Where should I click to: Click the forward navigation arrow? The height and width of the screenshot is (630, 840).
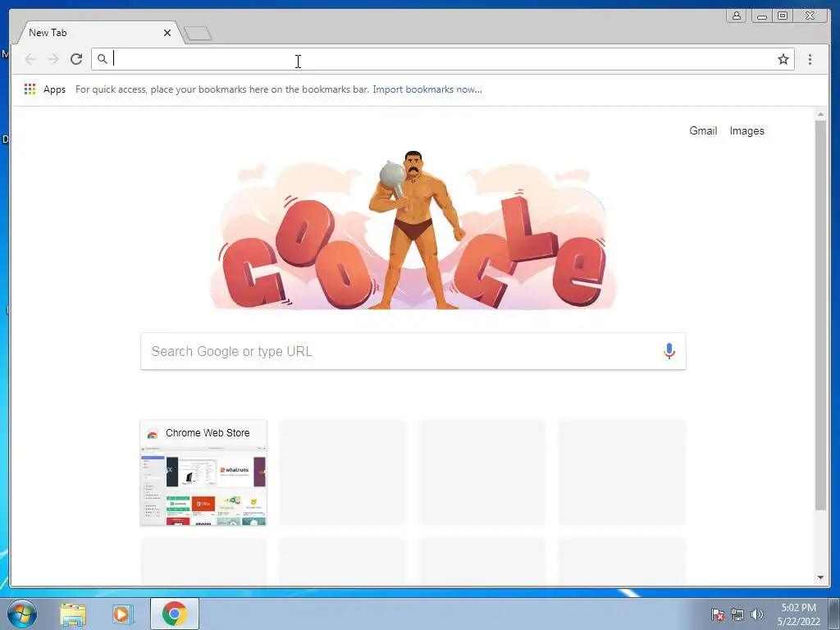[x=52, y=59]
